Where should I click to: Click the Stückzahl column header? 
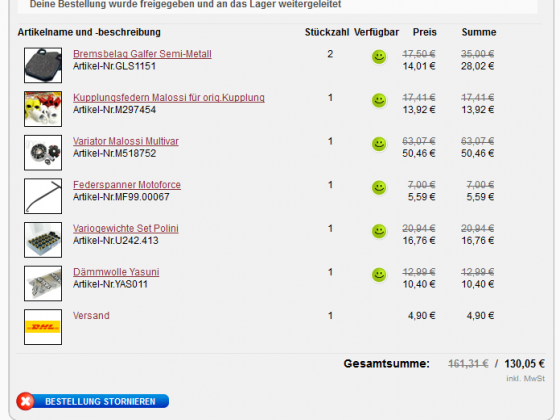click(327, 32)
